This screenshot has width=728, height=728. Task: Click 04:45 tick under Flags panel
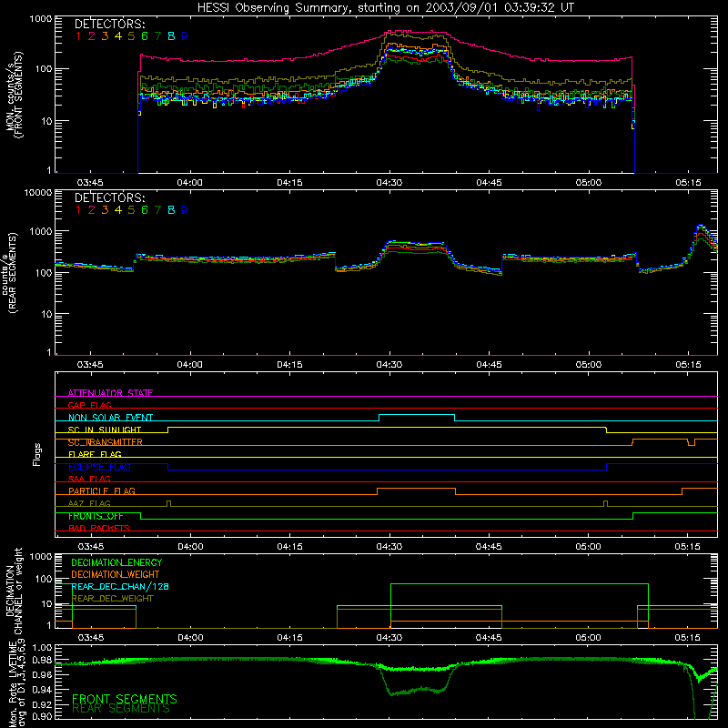(x=489, y=547)
